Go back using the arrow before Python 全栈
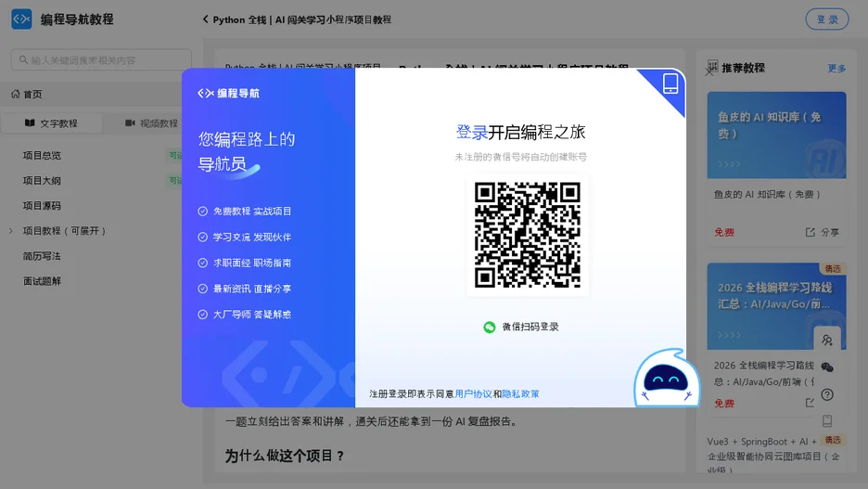 coord(205,19)
